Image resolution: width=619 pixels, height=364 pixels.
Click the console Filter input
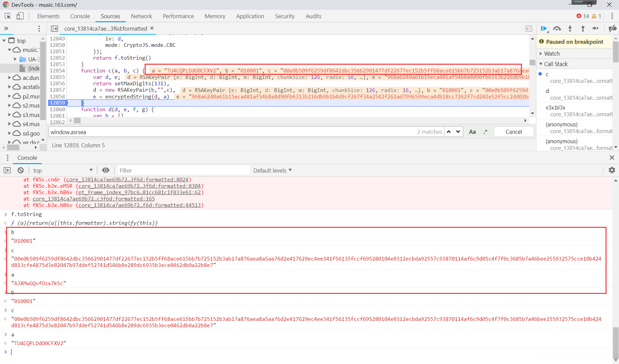pos(184,171)
